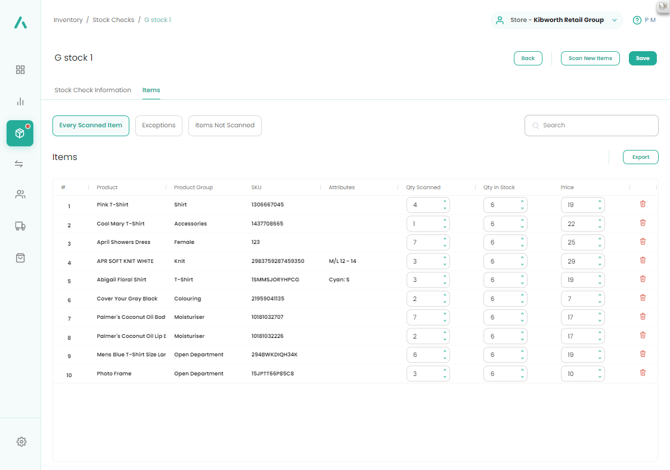Select the Items Not Scanned filter
The height and width of the screenshot is (470, 670).
(x=224, y=125)
